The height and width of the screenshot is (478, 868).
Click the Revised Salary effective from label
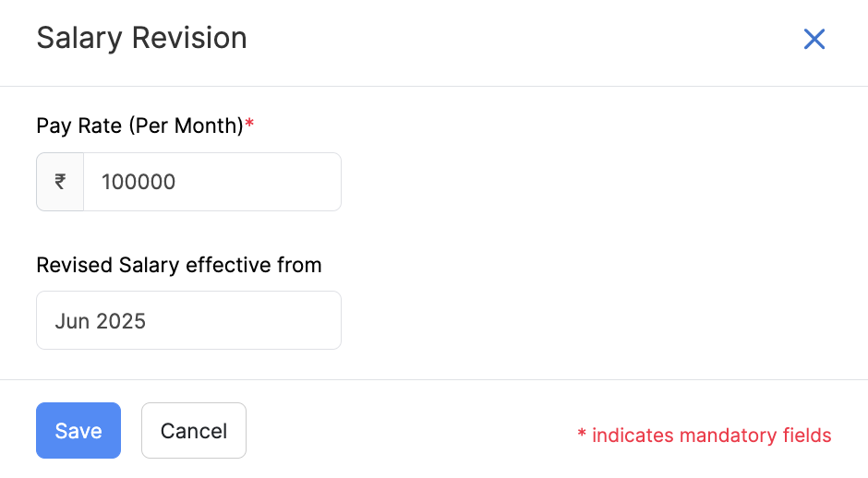179,266
